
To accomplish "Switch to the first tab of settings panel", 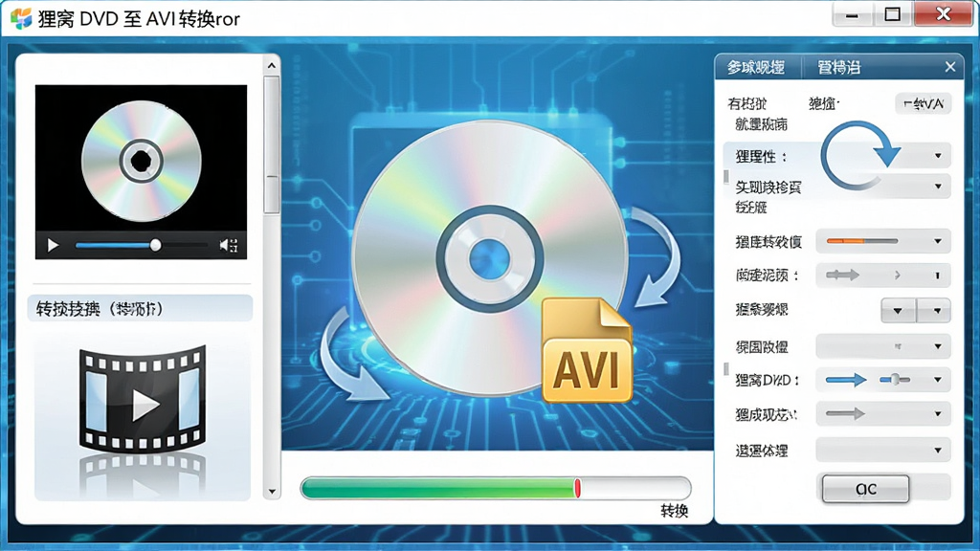I will [x=756, y=68].
